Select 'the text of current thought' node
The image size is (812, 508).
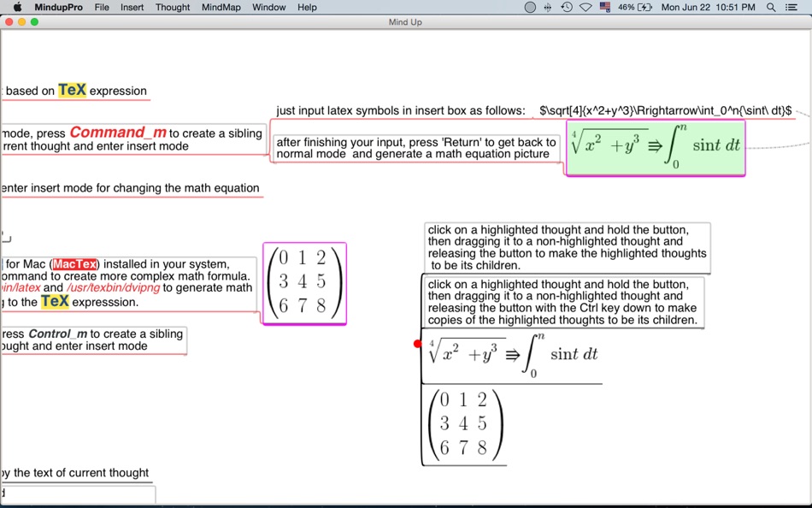(76, 473)
